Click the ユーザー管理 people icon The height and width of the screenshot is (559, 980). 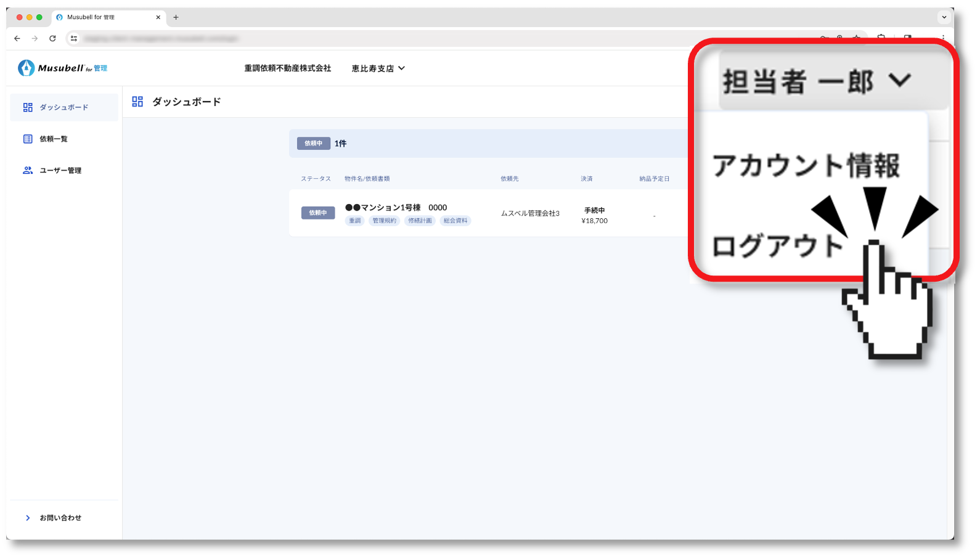point(28,170)
